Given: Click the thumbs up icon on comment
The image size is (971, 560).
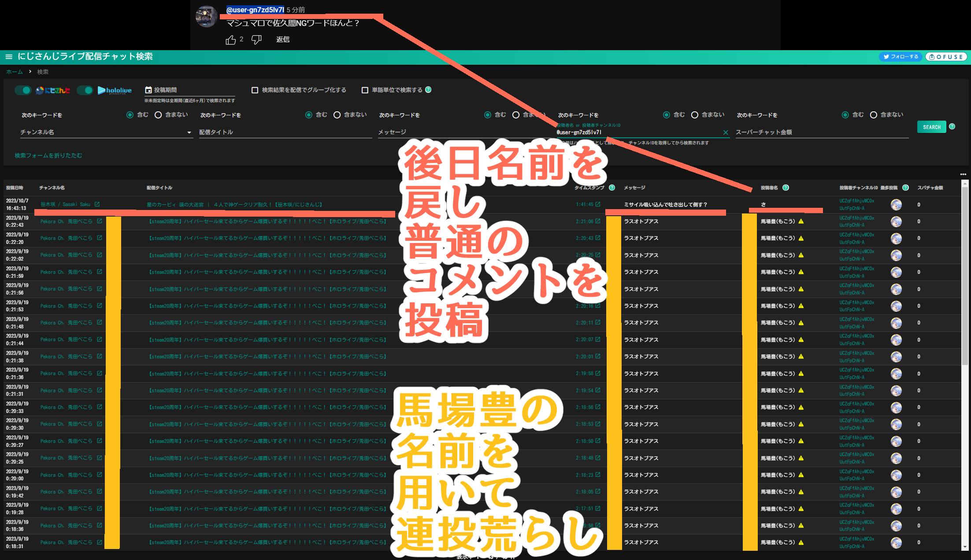Looking at the screenshot, I should pyautogui.click(x=231, y=40).
